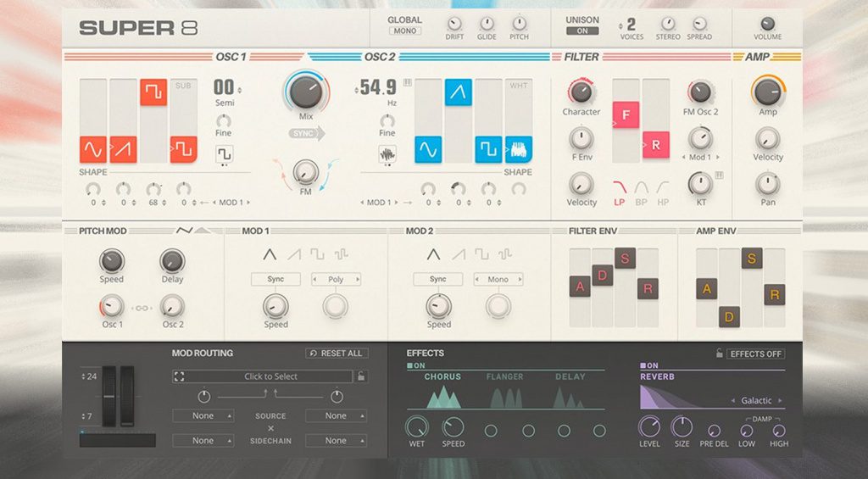The width and height of the screenshot is (868, 479).
Task: Click the oscillator Mix knob
Action: tap(306, 92)
